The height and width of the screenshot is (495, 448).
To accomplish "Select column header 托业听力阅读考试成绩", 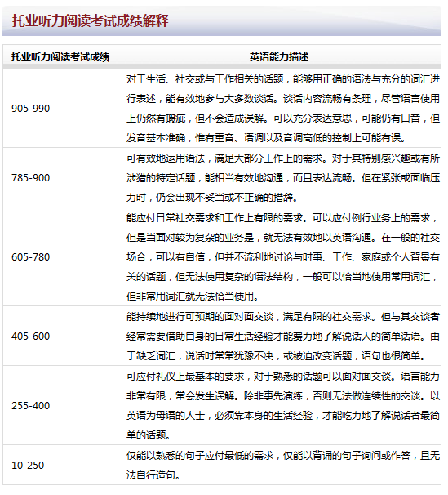I will (x=60, y=57).
